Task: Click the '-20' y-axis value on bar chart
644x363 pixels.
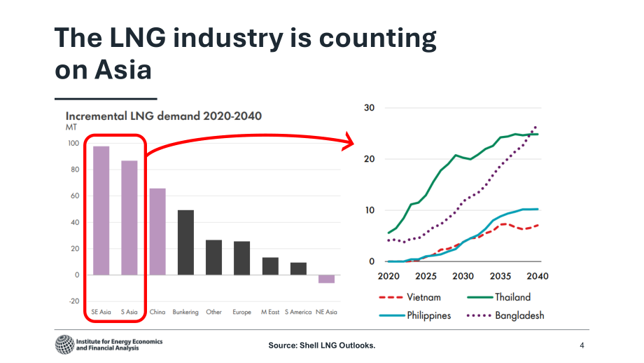Action: tap(74, 301)
